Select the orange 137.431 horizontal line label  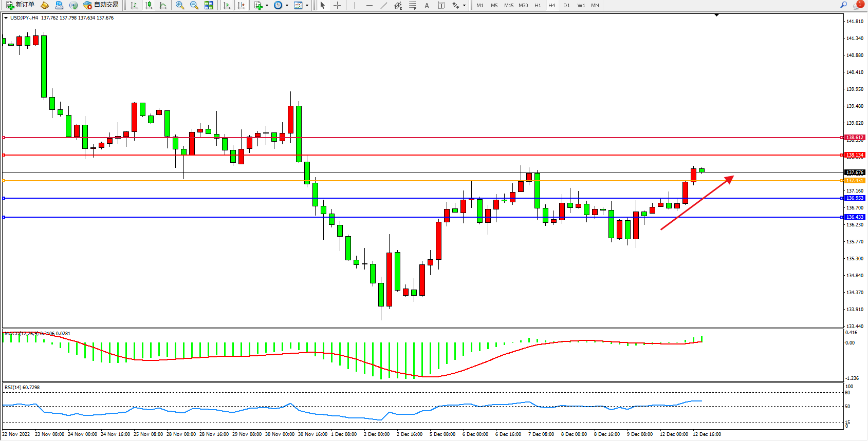point(855,181)
